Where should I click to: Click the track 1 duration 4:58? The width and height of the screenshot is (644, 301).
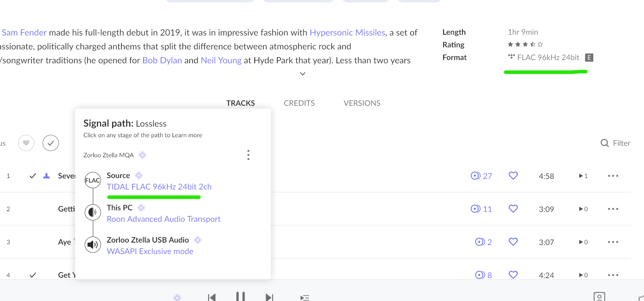point(546,176)
